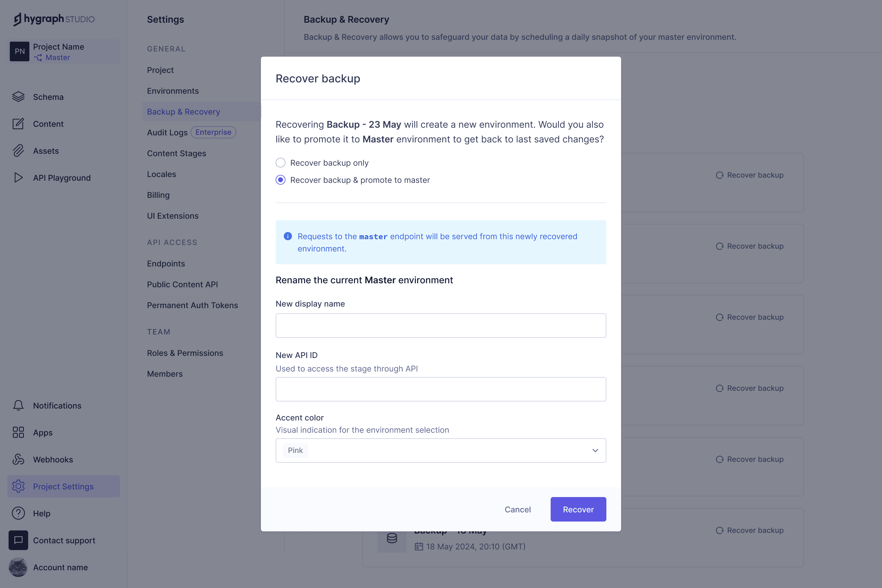Launch the API Playground
The width and height of the screenshot is (882, 588).
tap(62, 177)
